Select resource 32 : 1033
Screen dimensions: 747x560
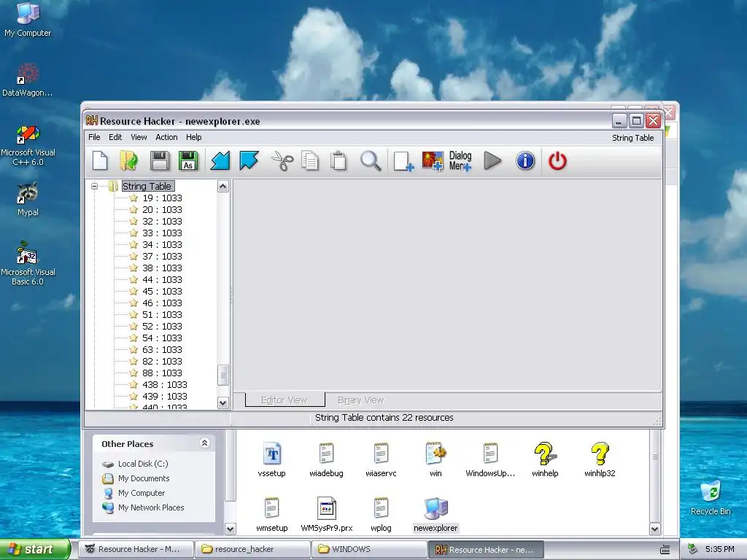coord(162,222)
